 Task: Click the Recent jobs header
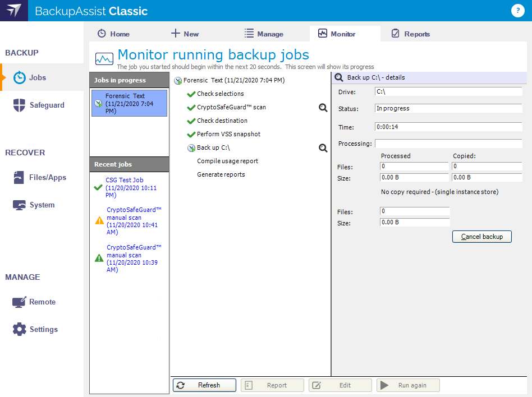click(x=129, y=164)
